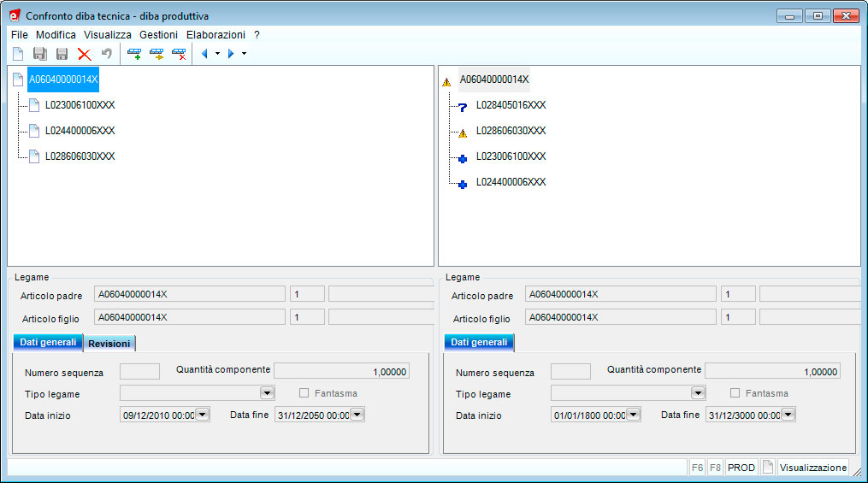Open the right Data inizio 01/01/1800 date picker
This screenshot has width=868, height=483.
634,415
